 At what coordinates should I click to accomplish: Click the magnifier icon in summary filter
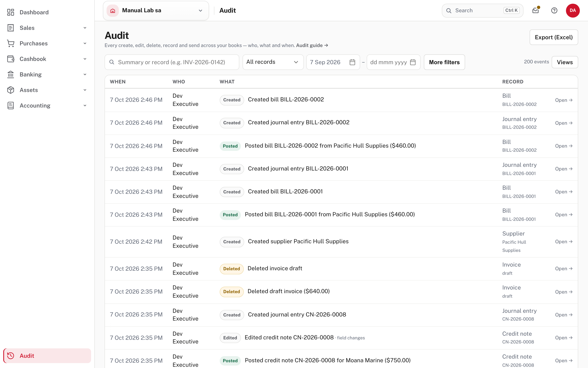[112, 62]
